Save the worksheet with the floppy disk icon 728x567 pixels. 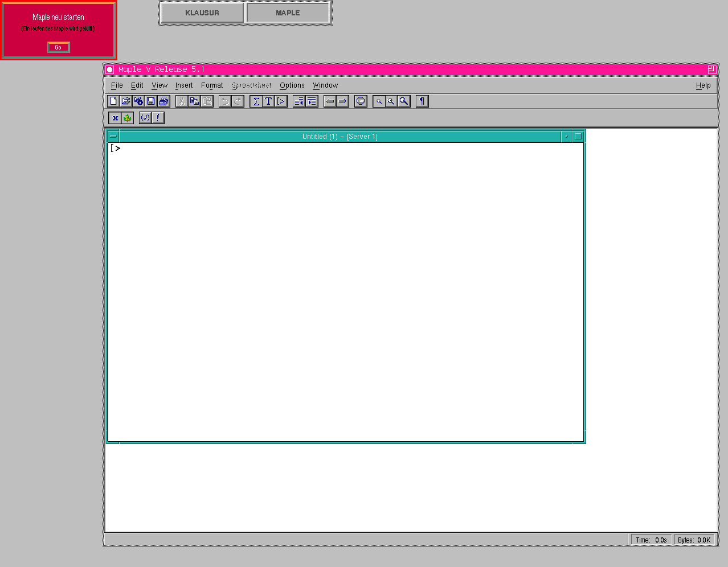tap(151, 101)
